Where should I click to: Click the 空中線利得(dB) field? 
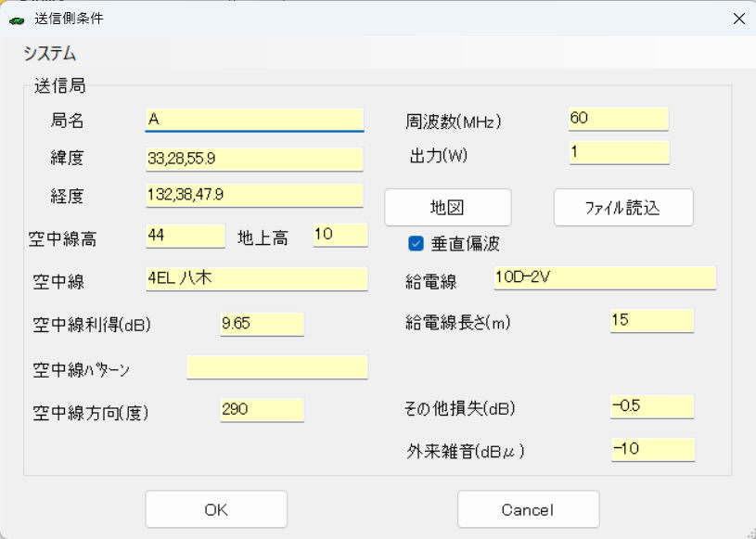pos(262,324)
